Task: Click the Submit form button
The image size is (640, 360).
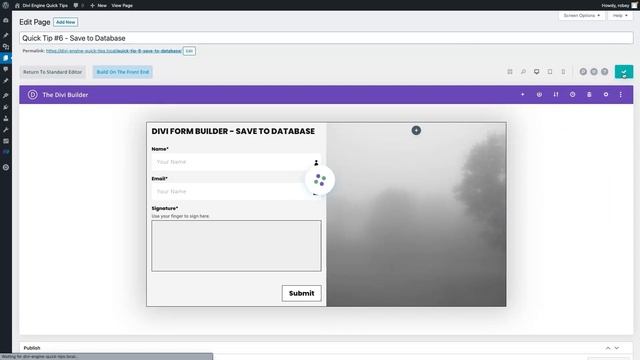Action: pos(302,293)
